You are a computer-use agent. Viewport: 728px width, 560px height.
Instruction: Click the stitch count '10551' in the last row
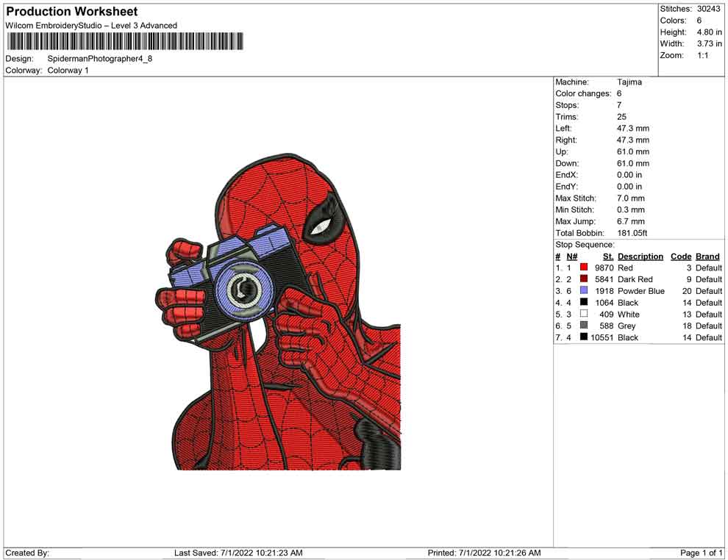(602, 337)
